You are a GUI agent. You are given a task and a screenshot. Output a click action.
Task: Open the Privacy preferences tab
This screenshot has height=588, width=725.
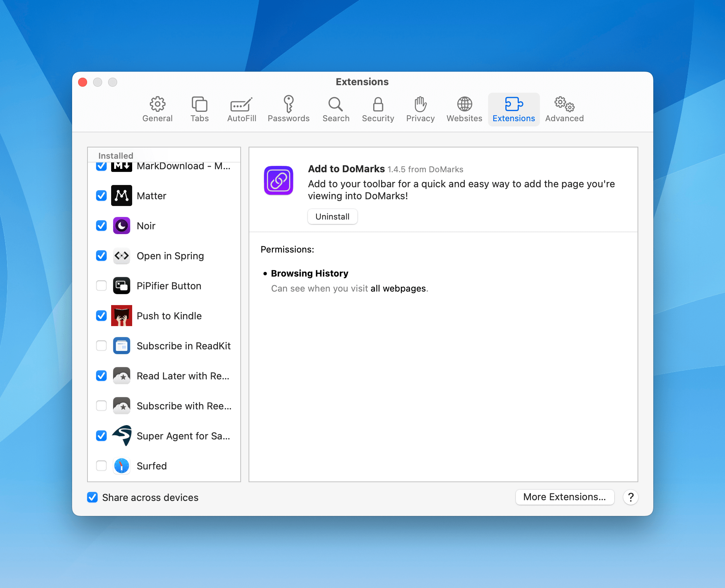click(420, 109)
